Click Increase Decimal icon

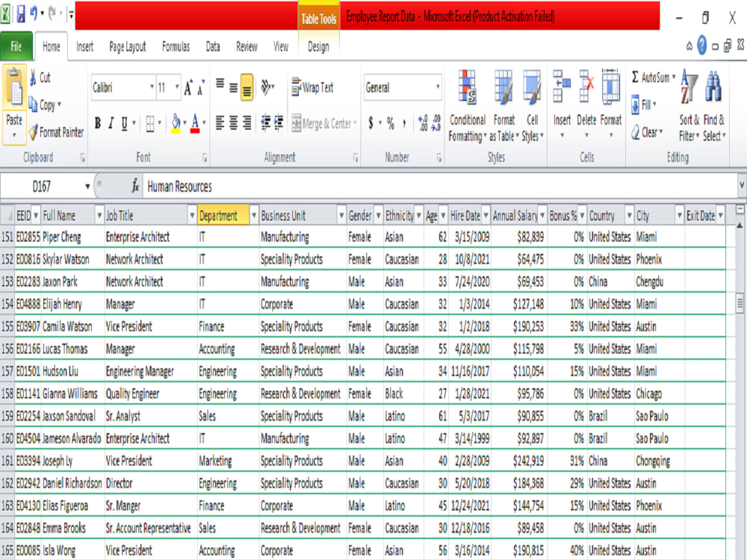coord(423,123)
